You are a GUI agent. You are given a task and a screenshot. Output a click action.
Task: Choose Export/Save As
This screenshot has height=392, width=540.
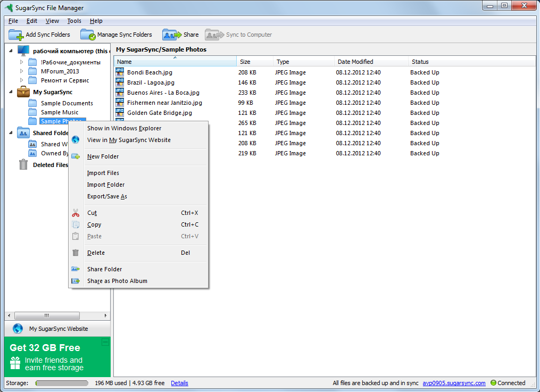point(138,196)
